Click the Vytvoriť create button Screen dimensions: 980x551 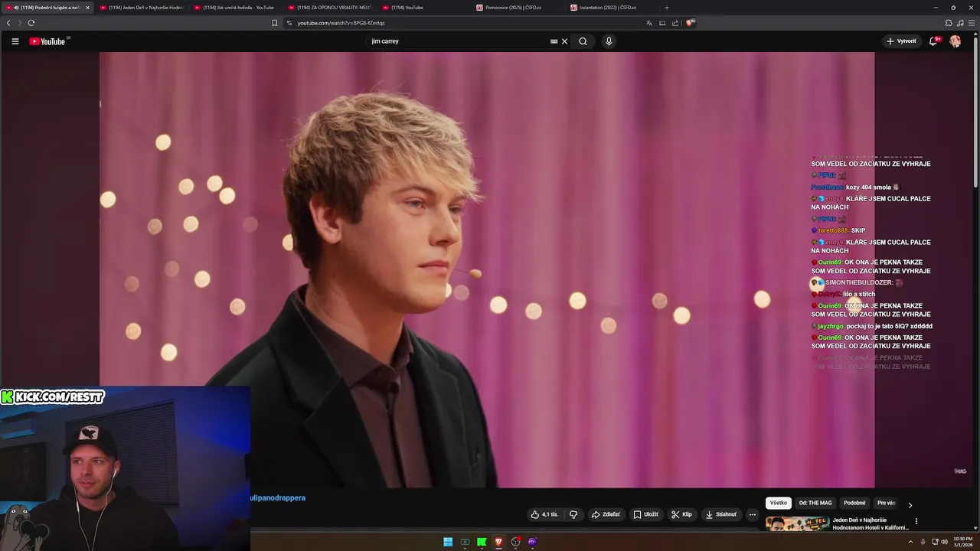coord(901,41)
